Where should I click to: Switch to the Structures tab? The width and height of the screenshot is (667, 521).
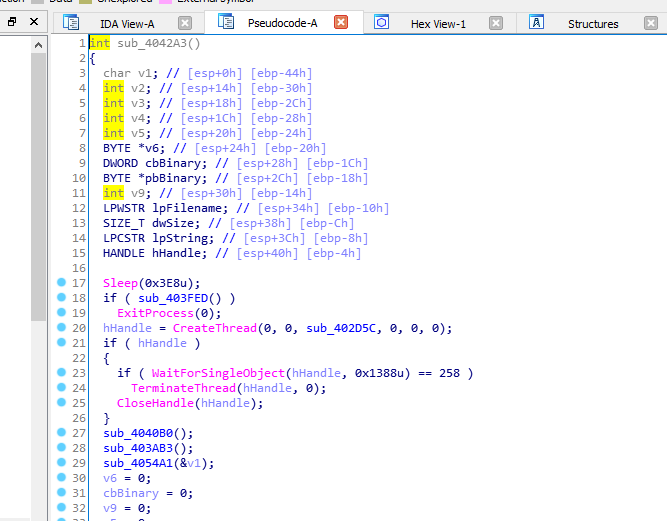point(593,24)
